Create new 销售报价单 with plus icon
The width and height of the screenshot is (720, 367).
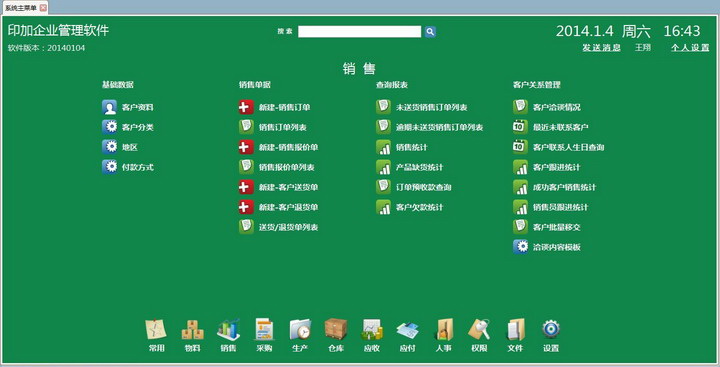click(x=246, y=147)
